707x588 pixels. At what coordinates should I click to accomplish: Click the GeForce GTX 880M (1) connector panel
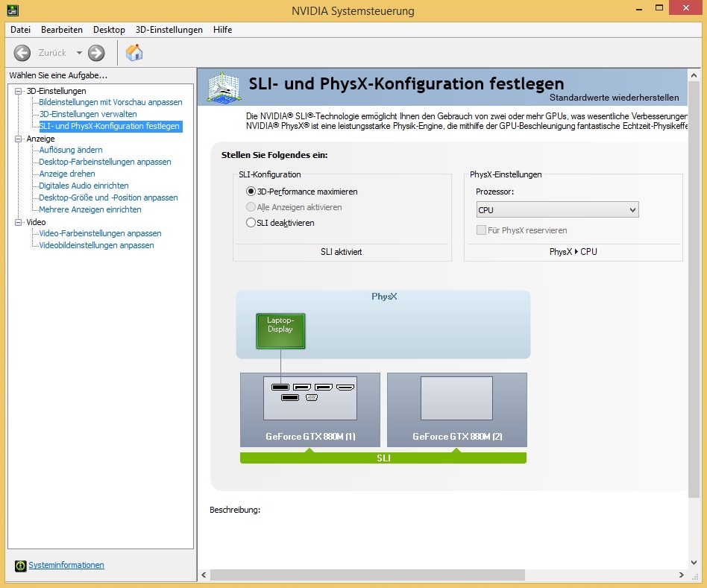309,398
